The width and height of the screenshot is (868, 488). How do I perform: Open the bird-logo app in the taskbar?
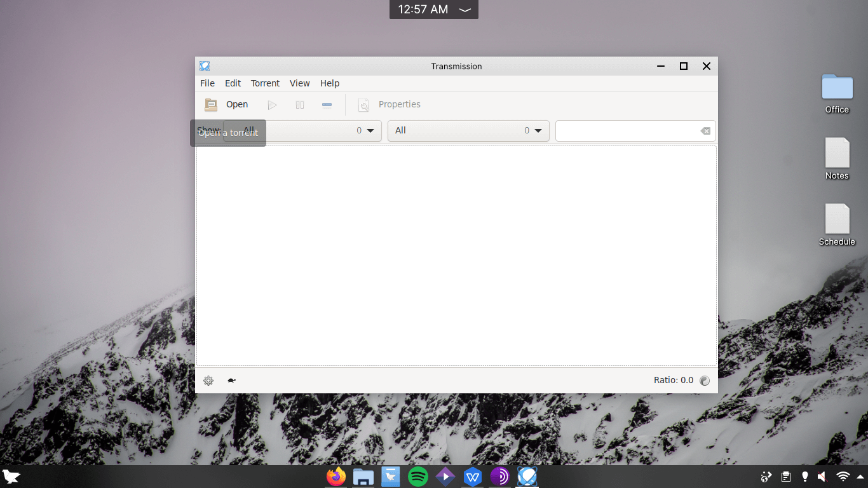point(391,477)
